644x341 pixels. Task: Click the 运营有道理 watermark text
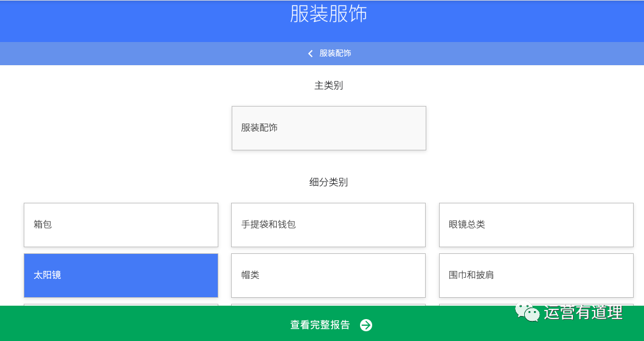point(583,312)
